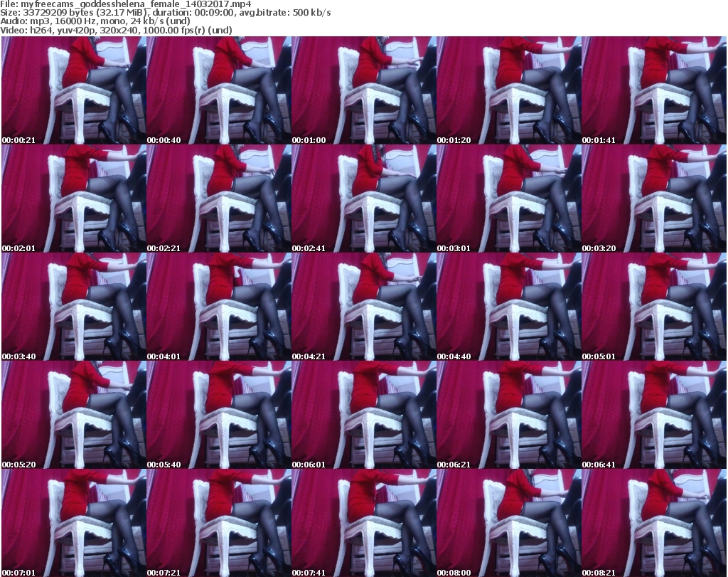Click the 'Size: 33729209 bytes' info line
Viewport: 728px width, 577px height.
pyautogui.click(x=165, y=13)
